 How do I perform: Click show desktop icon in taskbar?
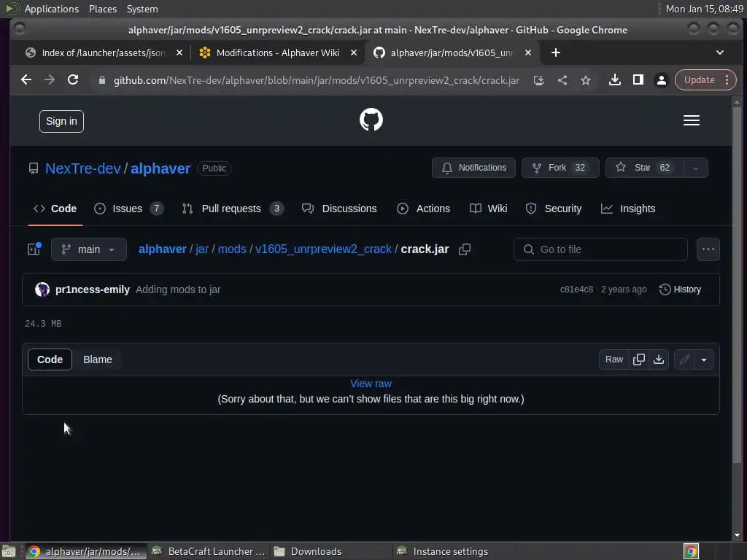tap(9, 551)
